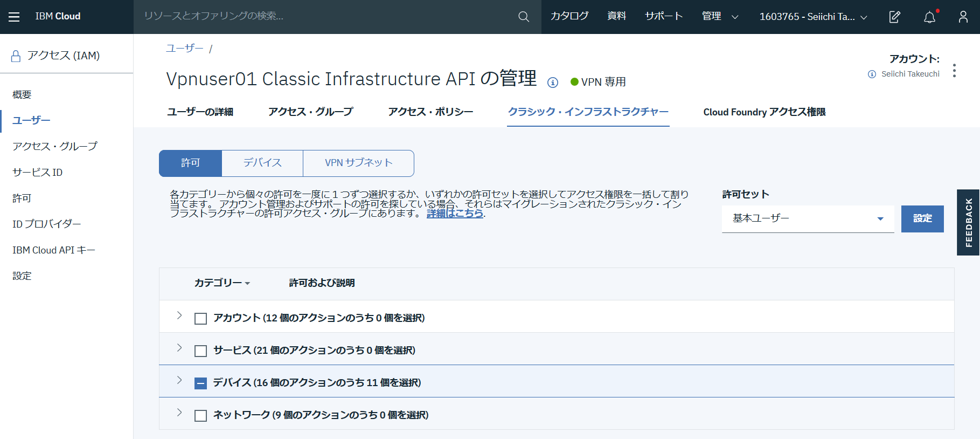The height and width of the screenshot is (439, 980).
Task: Select the デバイス segment button
Action: pos(262,163)
